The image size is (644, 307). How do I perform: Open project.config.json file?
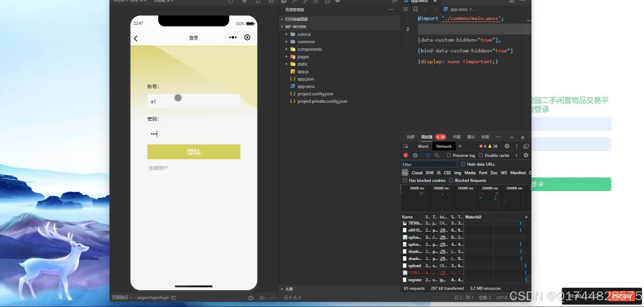pos(315,94)
